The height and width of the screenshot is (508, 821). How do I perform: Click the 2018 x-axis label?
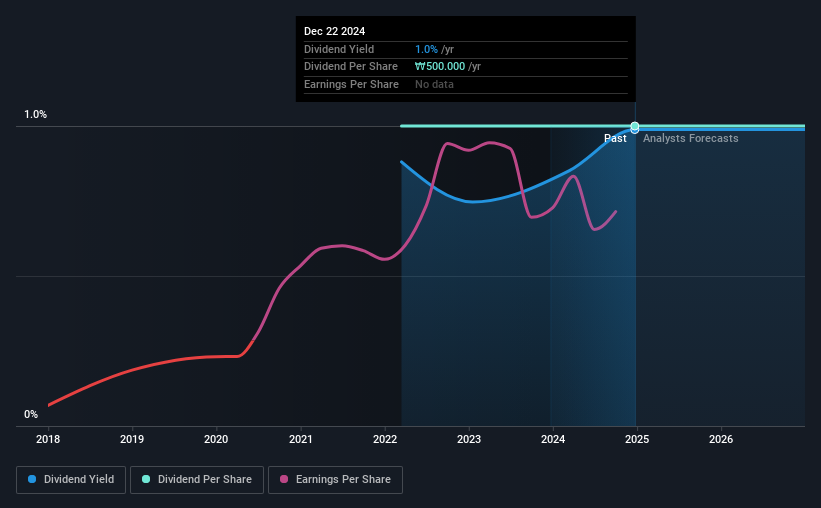pyautogui.click(x=48, y=439)
